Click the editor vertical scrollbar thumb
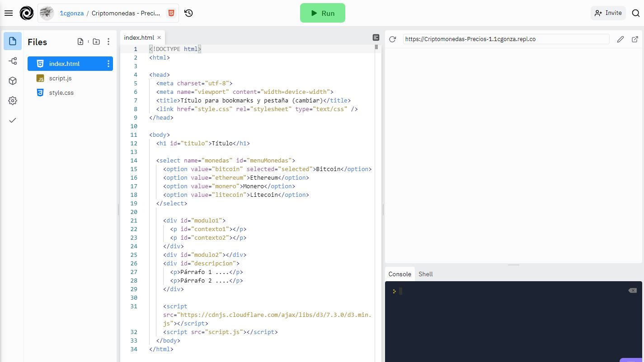Viewport: 644px width, 362px height. point(376,46)
